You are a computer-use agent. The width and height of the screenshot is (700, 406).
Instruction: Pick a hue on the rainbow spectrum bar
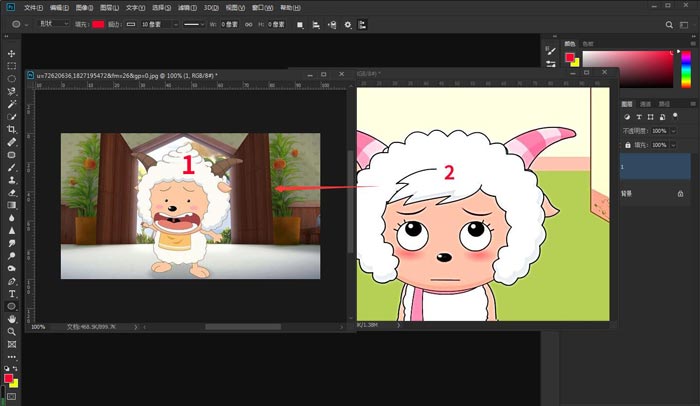pos(685,68)
